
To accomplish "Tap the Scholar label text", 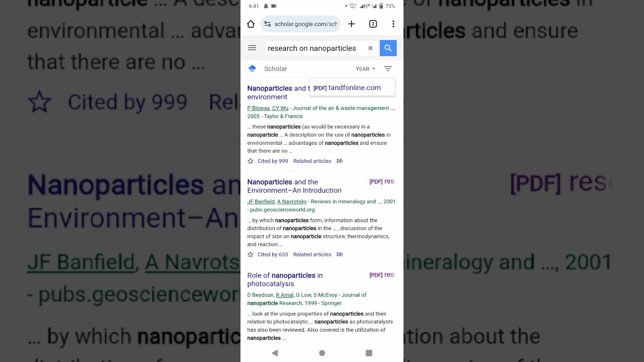I will 276,69.
